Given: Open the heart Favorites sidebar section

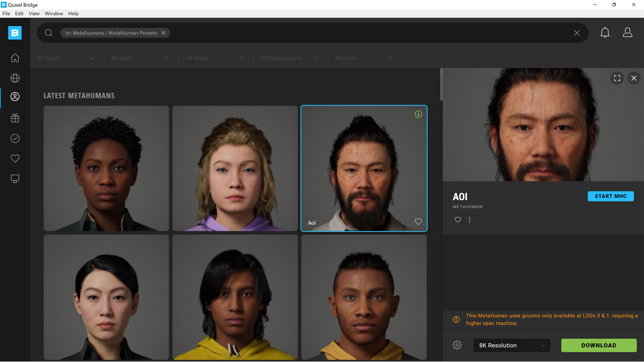Looking at the screenshot, I should pyautogui.click(x=15, y=158).
